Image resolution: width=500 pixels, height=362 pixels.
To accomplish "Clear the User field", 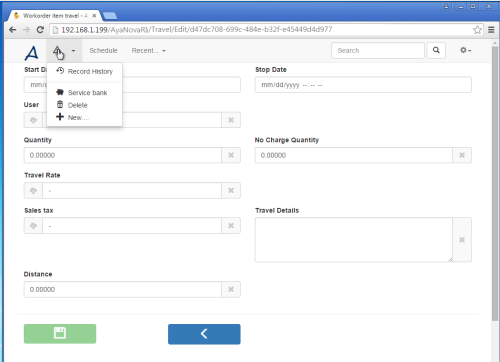I will click(231, 120).
